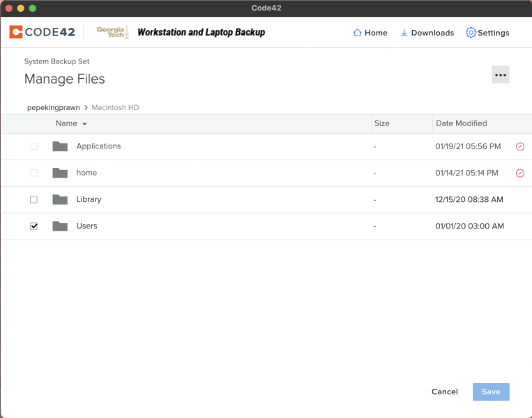Uncheck the Users folder checkbox

(x=33, y=226)
